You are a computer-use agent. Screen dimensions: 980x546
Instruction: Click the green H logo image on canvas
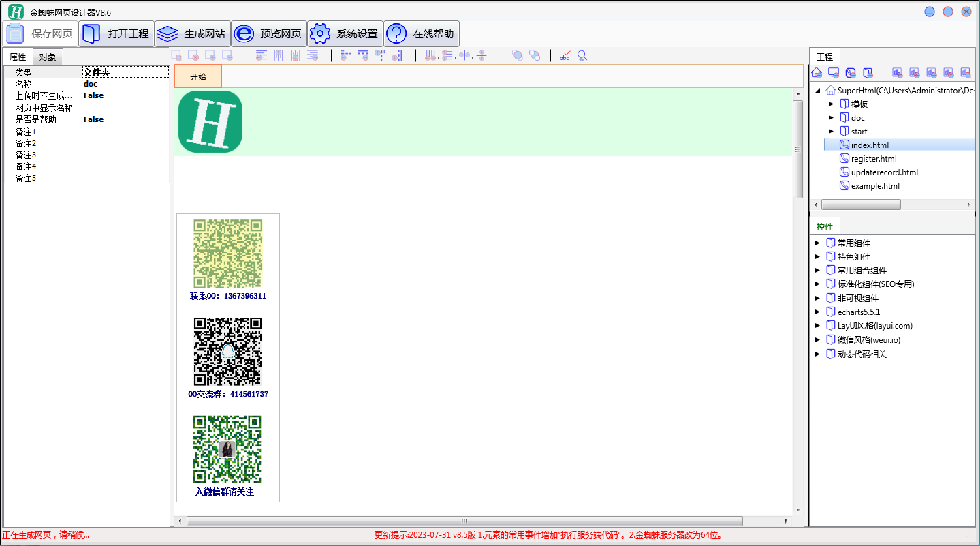(210, 122)
